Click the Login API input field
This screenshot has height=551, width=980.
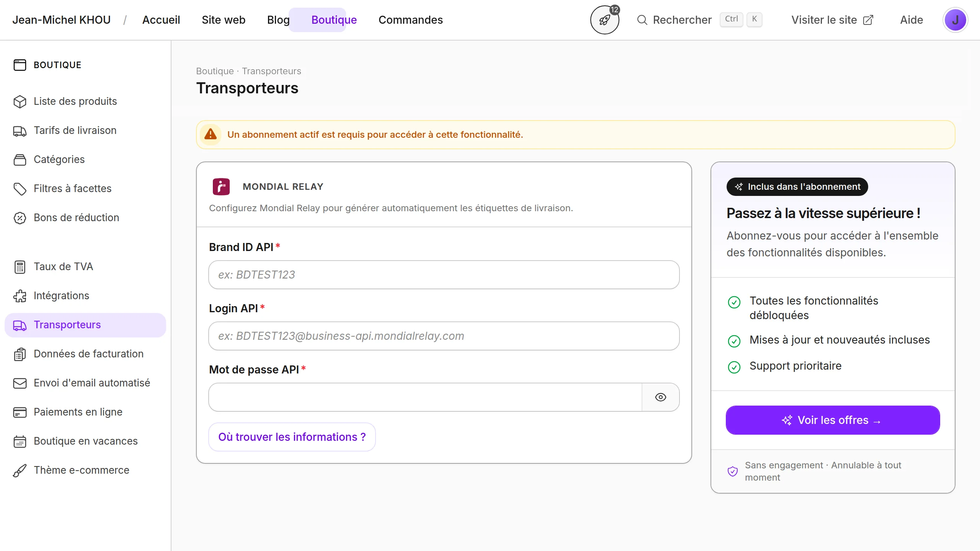tap(444, 336)
